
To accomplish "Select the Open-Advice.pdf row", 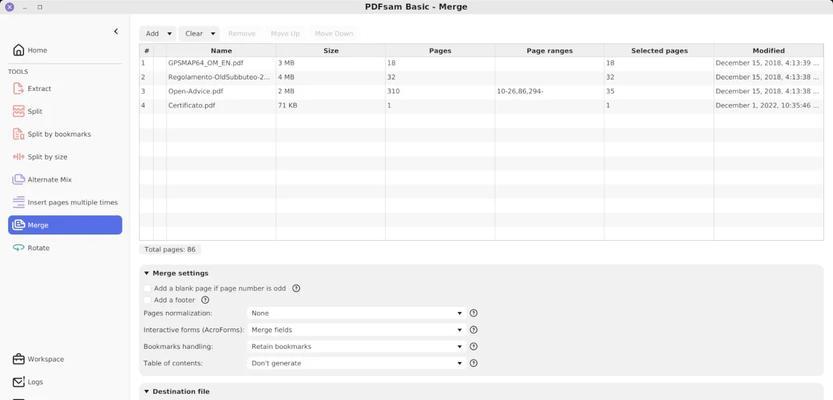I will click(481, 91).
